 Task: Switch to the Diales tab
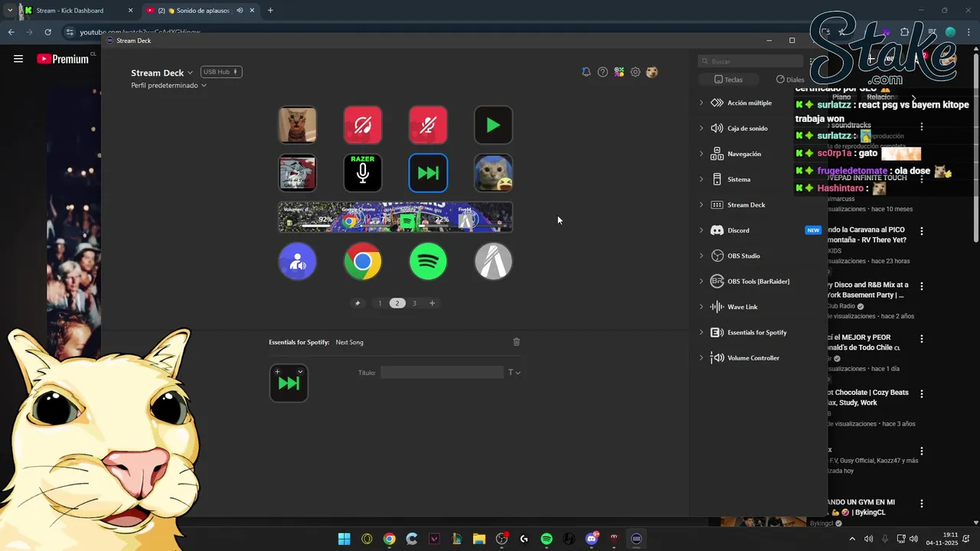pyautogui.click(x=790, y=80)
